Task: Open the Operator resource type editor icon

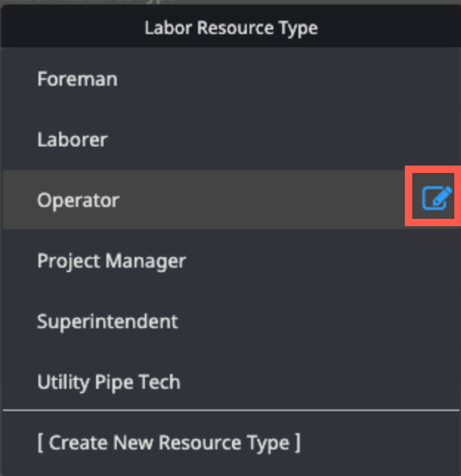Action: click(437, 198)
